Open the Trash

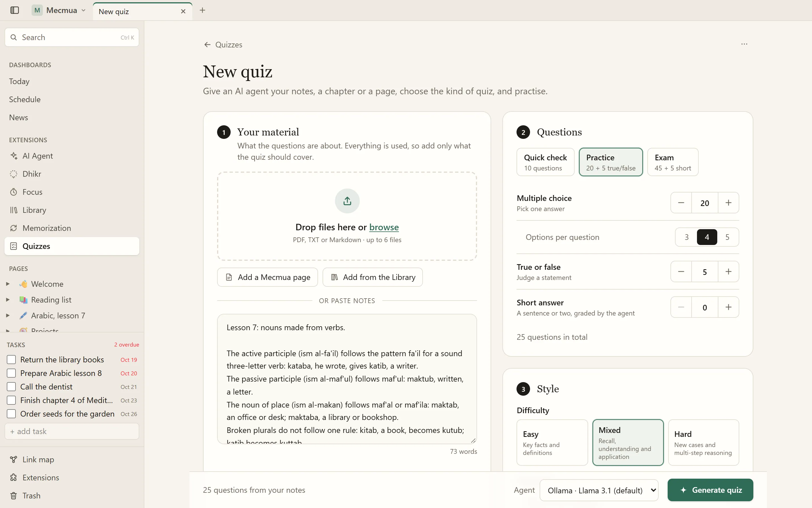pyautogui.click(x=72, y=496)
